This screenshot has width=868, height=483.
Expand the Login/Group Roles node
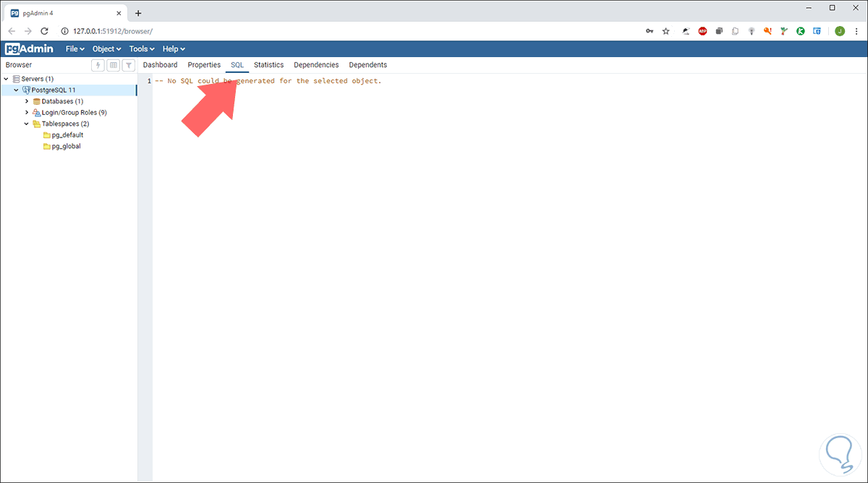point(27,113)
